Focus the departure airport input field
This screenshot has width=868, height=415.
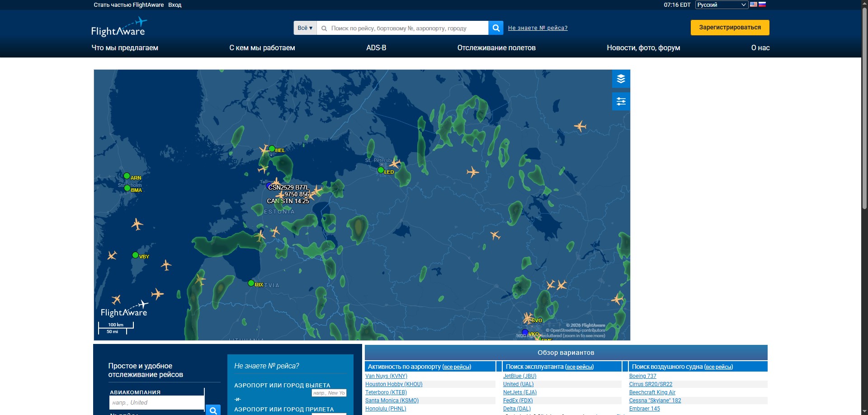point(329,393)
